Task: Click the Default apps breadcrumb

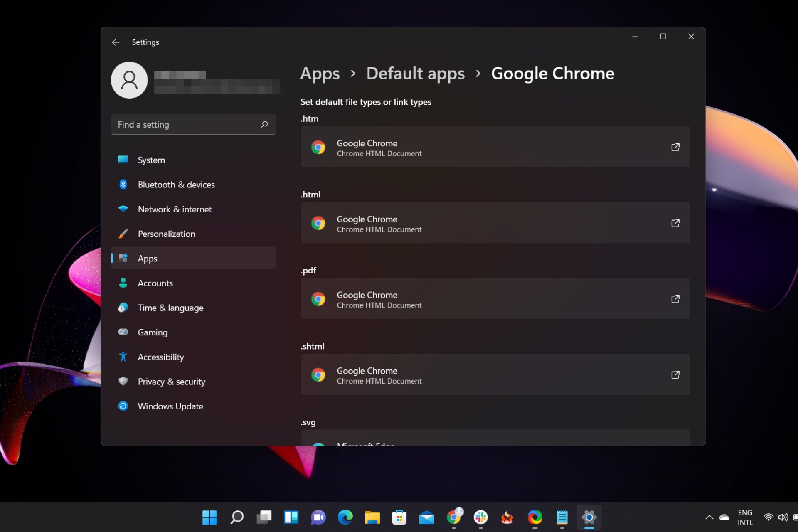Action: pos(415,74)
